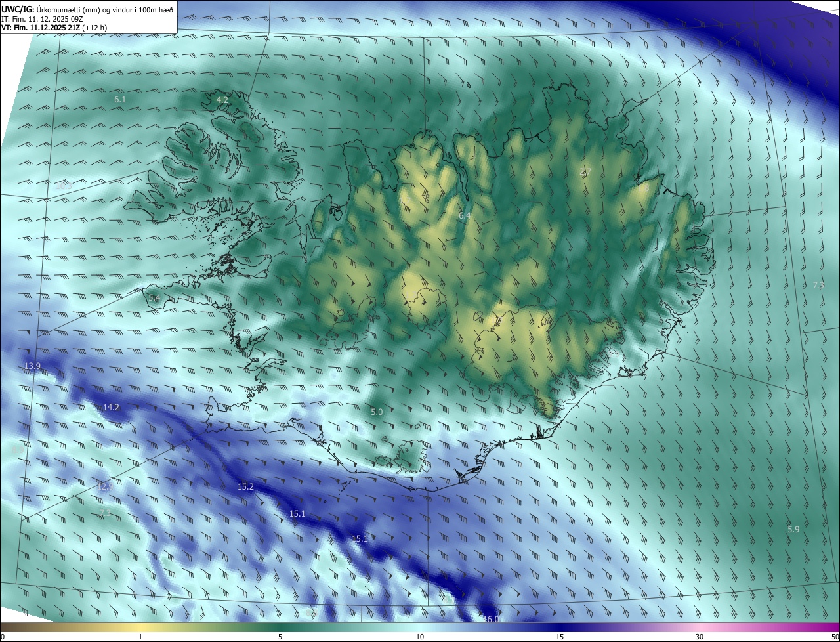This screenshot has width=840, height=642.
Task: Select the 12.9 value label
Action: (105, 487)
